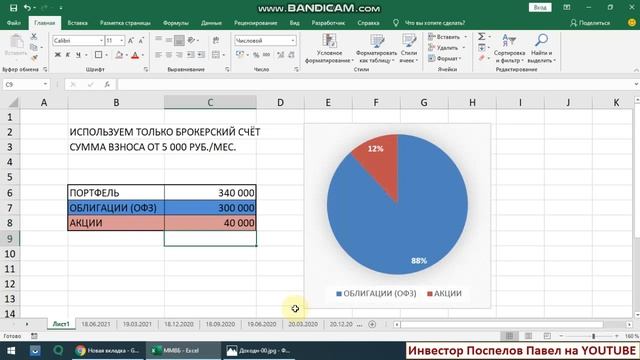The image size is (640, 360).
Task: Open the font size 11 dropdown
Action: click(121, 40)
